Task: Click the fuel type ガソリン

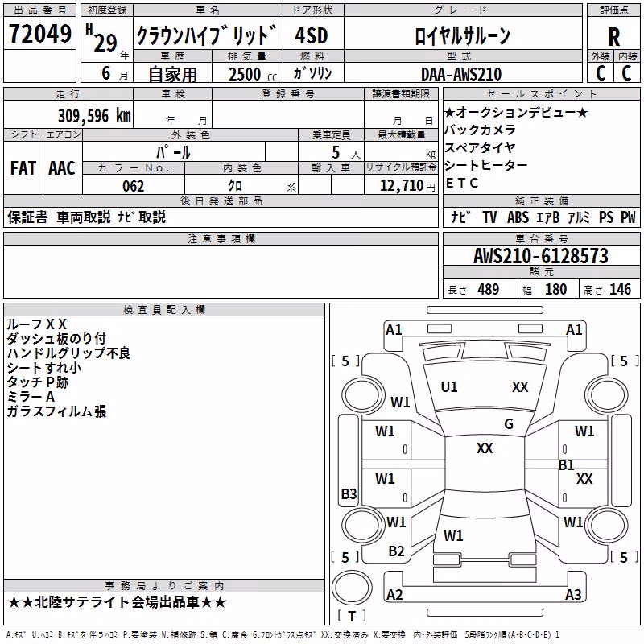Action: click(x=312, y=73)
